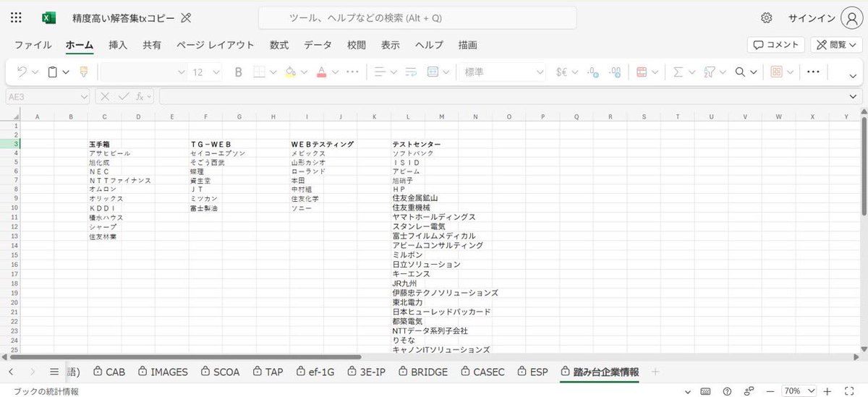Image resolution: width=868 pixels, height=397 pixels.
Task: Click the sort and filter icon
Action: 710,72
